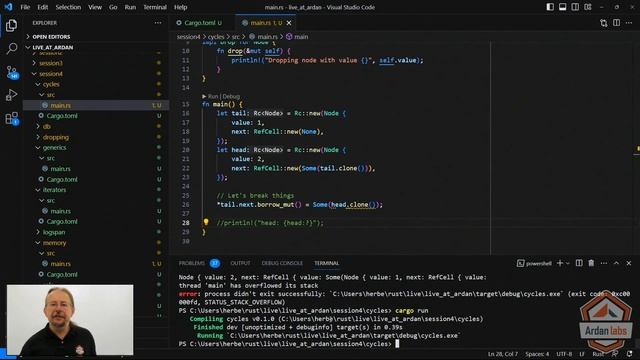Click the VS Code logo menu icon
Viewport: 640px width, 360px height.
point(8,7)
